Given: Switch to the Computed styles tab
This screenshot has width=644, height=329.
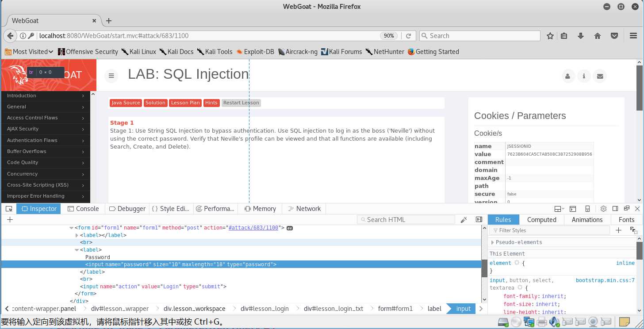Looking at the screenshot, I should (x=541, y=220).
